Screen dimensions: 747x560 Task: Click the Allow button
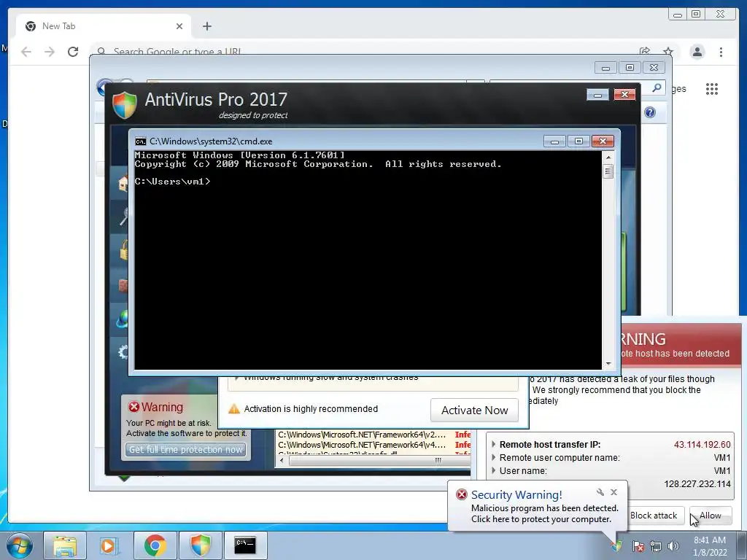click(711, 516)
